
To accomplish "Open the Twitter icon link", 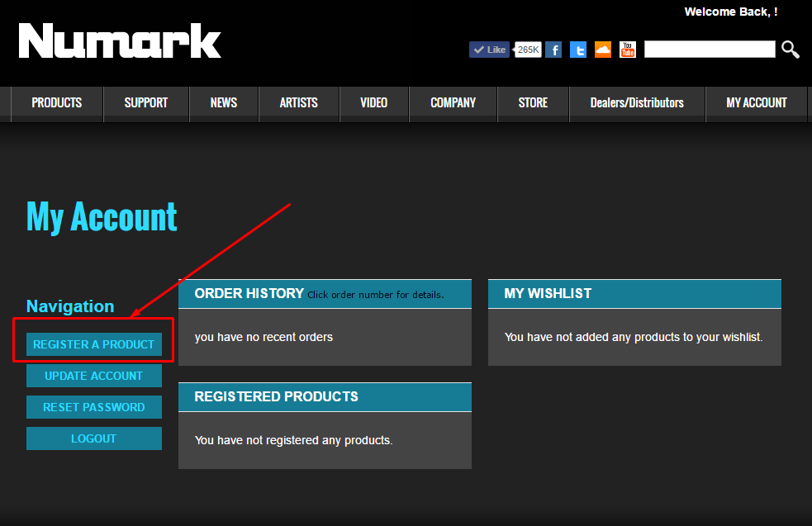I will [578, 50].
